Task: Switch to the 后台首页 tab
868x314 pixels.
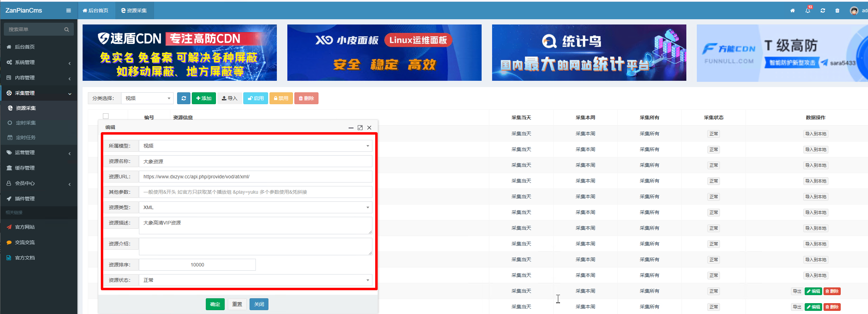Action: coord(96,10)
